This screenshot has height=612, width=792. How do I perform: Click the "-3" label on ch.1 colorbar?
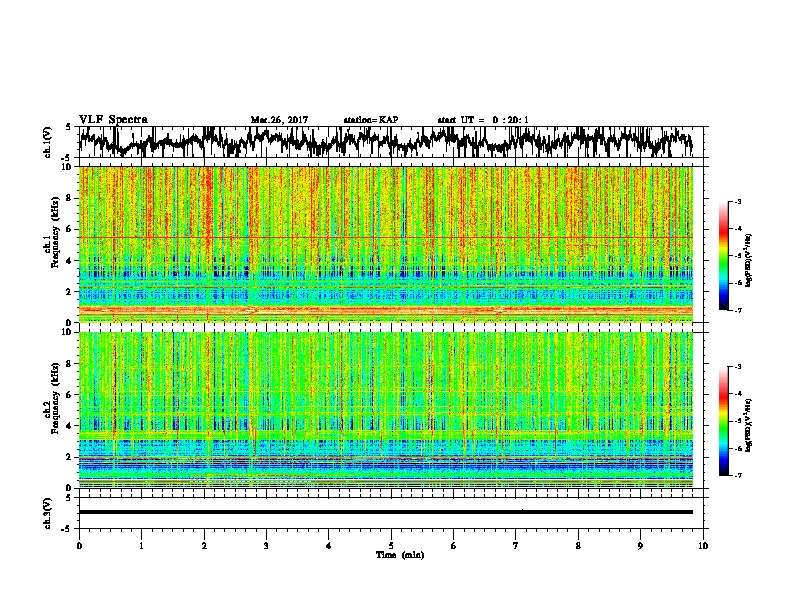738,202
